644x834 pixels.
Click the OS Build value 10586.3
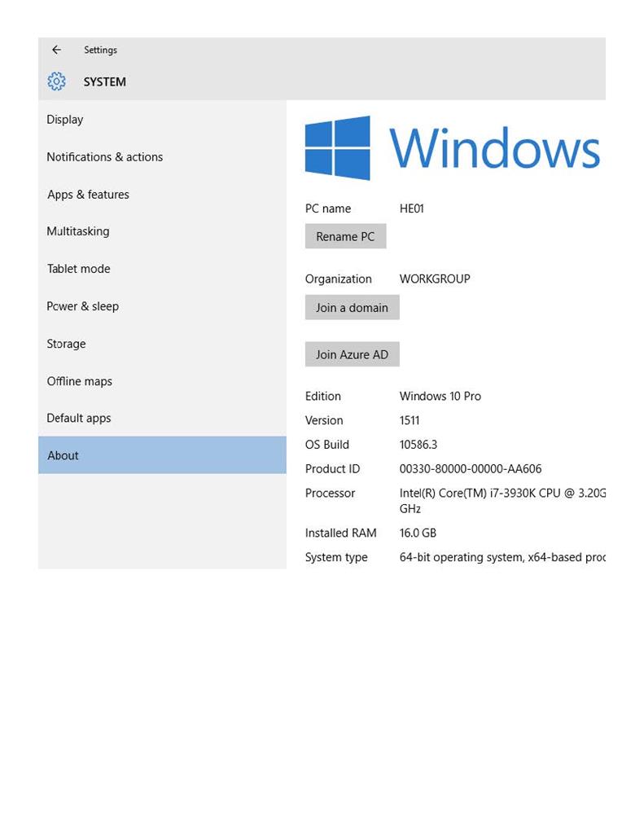tap(418, 445)
